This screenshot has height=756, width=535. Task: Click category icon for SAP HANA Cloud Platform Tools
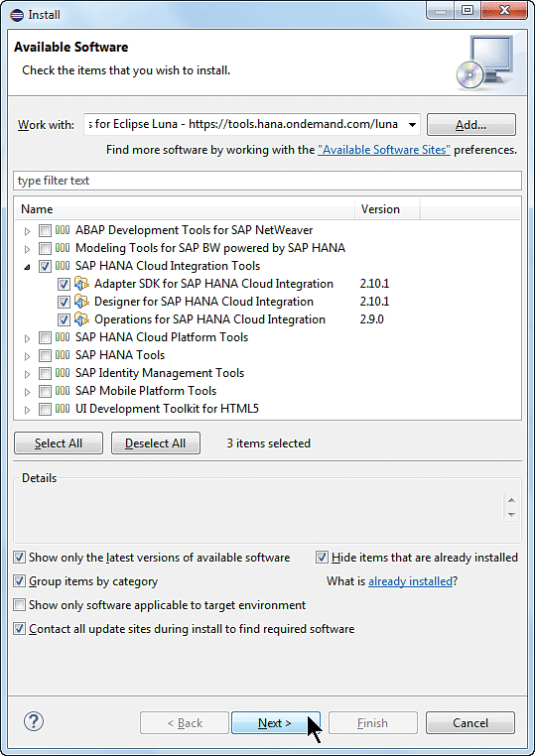pyautogui.click(x=63, y=337)
